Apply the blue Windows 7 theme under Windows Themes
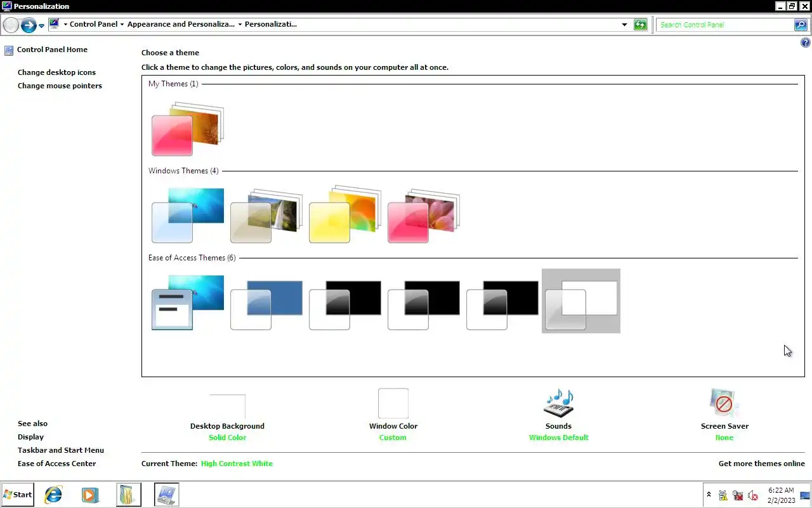 [x=188, y=215]
